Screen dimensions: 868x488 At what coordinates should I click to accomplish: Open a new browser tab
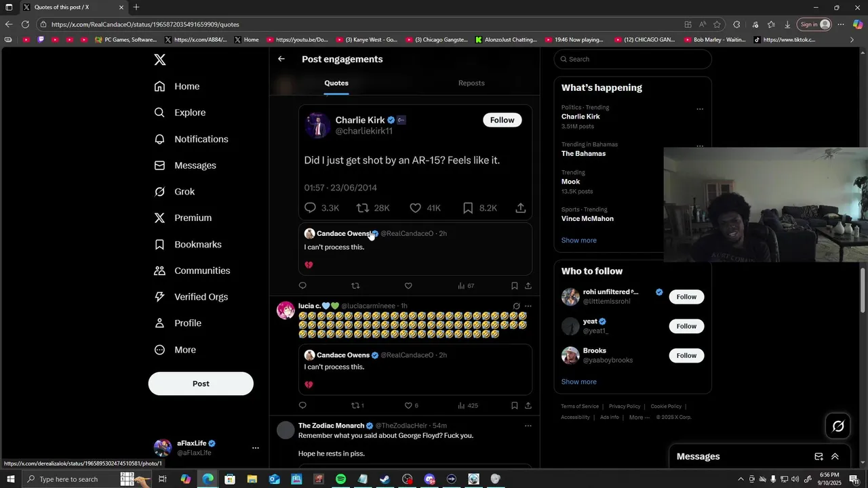pyautogui.click(x=136, y=7)
